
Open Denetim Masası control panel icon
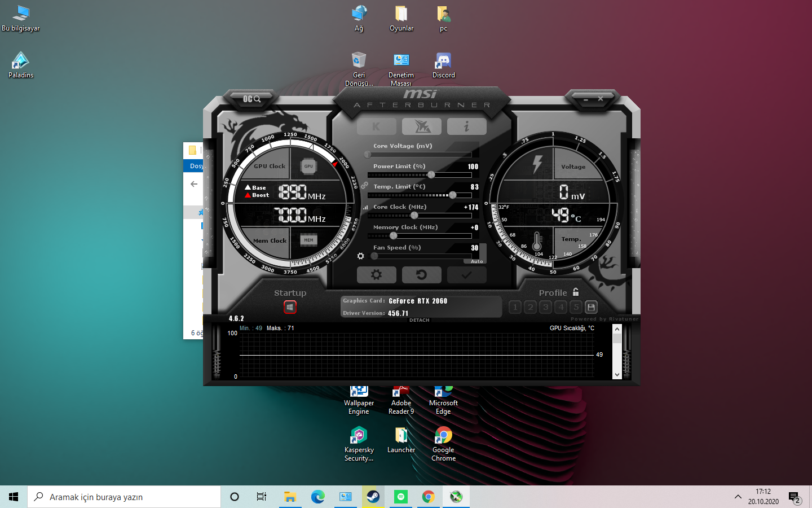pos(401,69)
